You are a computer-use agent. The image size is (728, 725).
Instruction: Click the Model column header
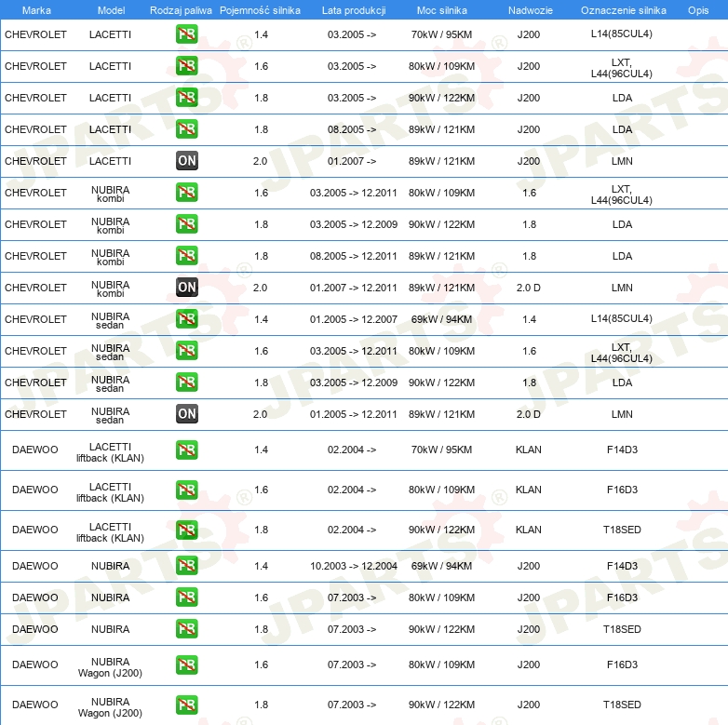(111, 10)
